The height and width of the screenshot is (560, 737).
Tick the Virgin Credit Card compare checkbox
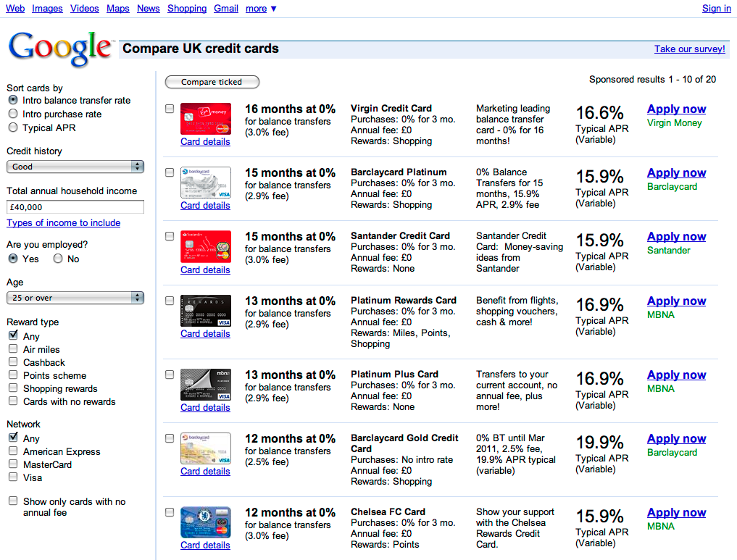(170, 109)
